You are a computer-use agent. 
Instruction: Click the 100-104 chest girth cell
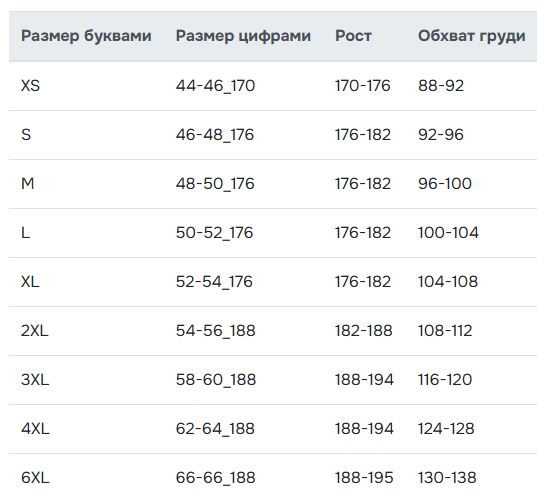[x=448, y=233]
